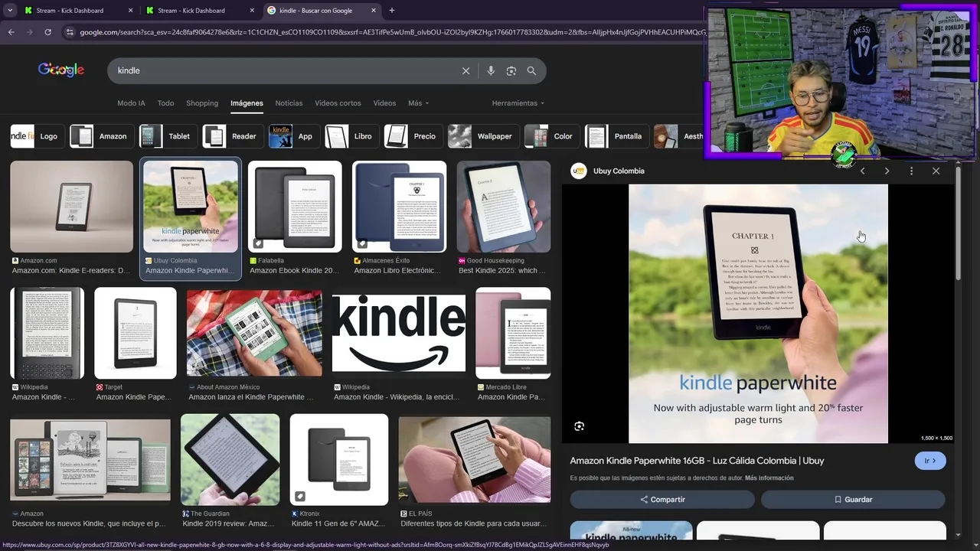This screenshot has height=551, width=980.
Task: Open Videos results tab
Action: (384, 103)
